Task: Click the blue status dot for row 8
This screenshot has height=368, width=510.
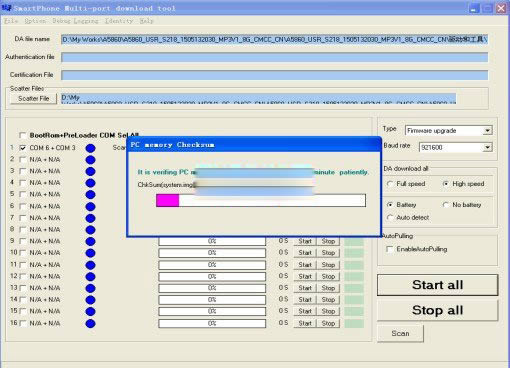Action: (x=90, y=230)
